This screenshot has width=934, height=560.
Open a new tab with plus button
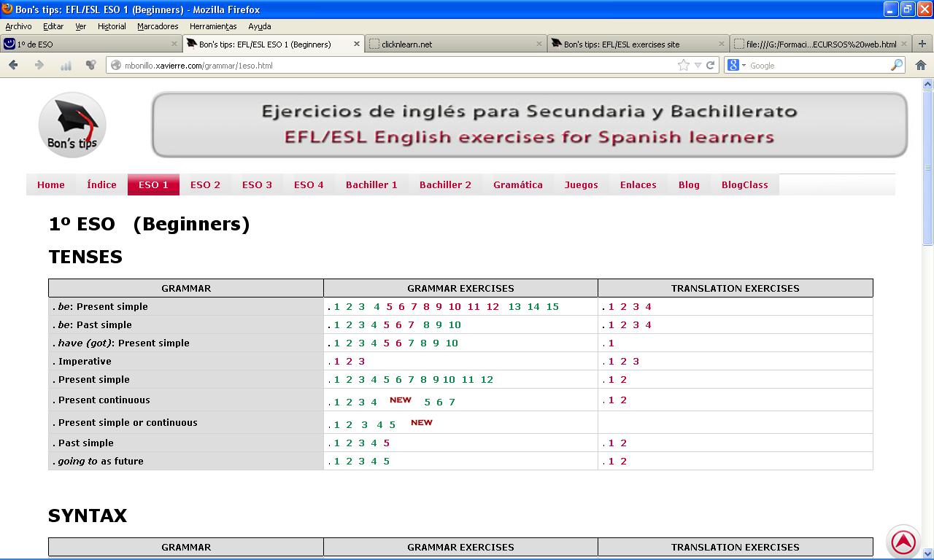[922, 44]
